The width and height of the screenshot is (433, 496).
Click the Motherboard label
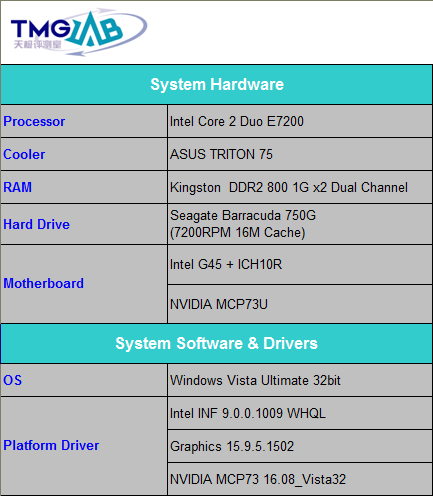pyautogui.click(x=43, y=283)
